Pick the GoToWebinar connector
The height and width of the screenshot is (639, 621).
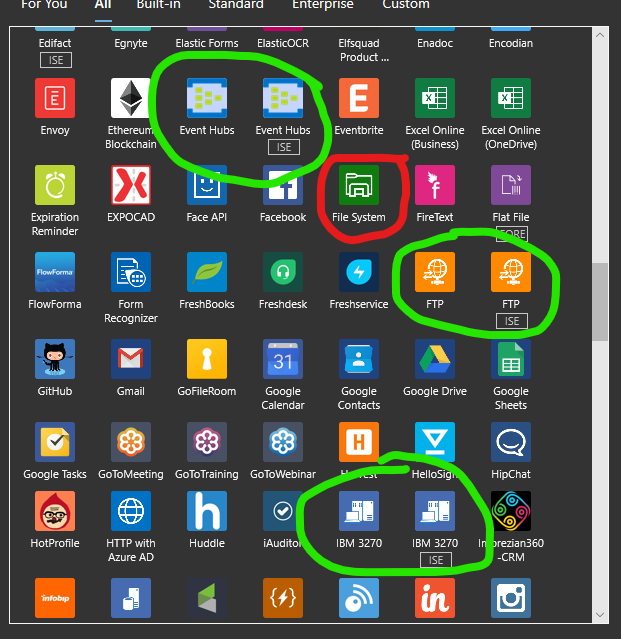point(283,442)
